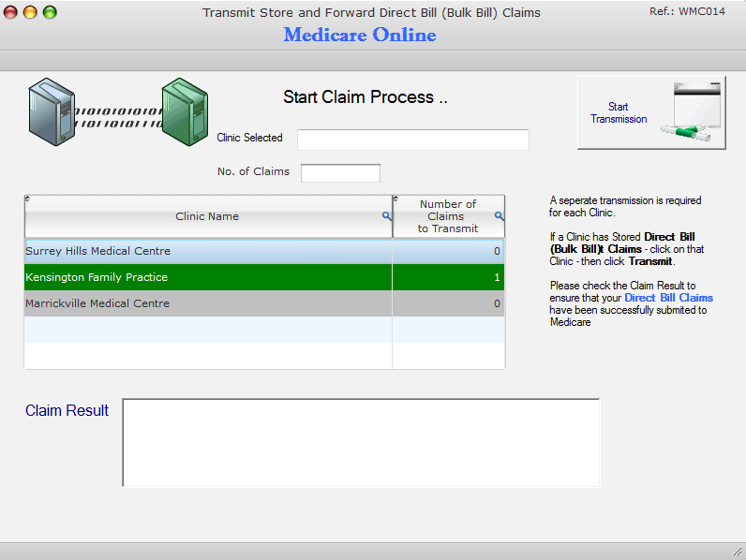The height and width of the screenshot is (560, 746).
Task: Select the Kensington Family Practice row
Action: coord(264,277)
